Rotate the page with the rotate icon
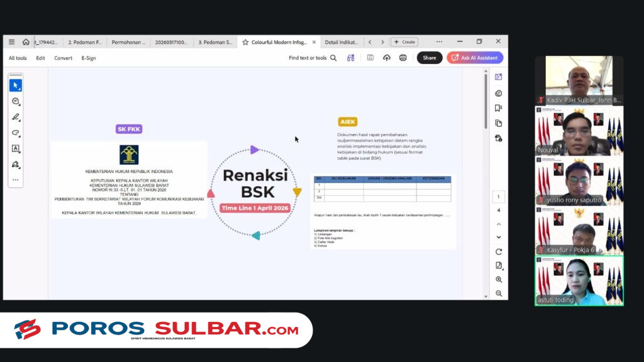644x362 pixels. (x=499, y=251)
